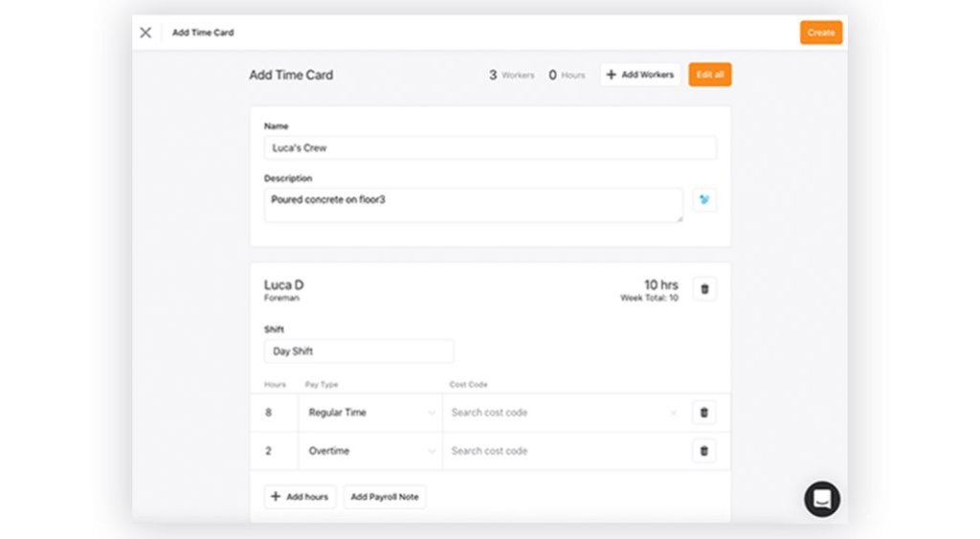This screenshot has width=980, height=539.
Task: Open the chat support bubble icon
Action: [821, 499]
